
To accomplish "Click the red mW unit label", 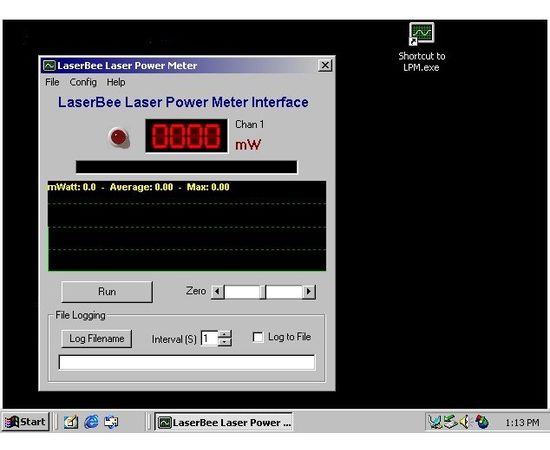I will (248, 145).
